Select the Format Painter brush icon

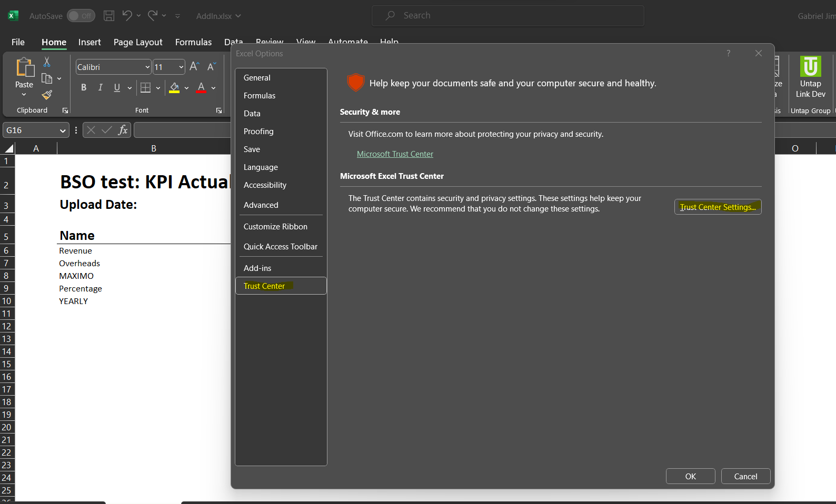pos(47,95)
